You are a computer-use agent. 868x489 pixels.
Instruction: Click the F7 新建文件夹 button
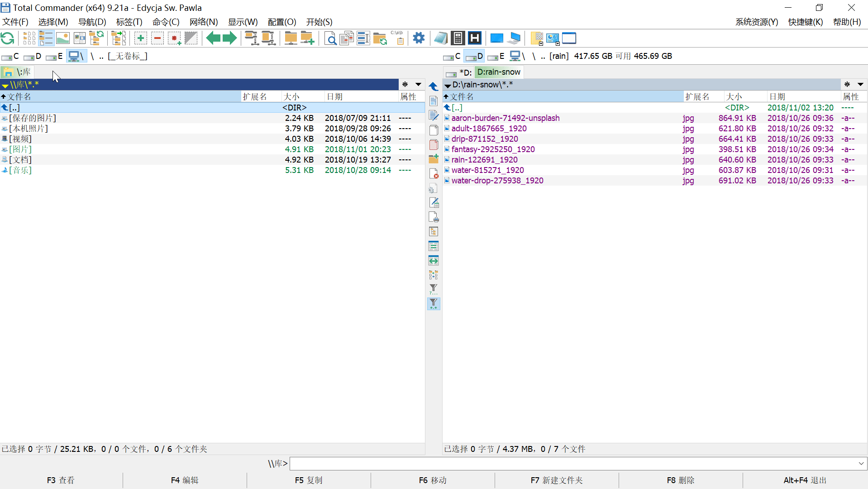(x=557, y=480)
